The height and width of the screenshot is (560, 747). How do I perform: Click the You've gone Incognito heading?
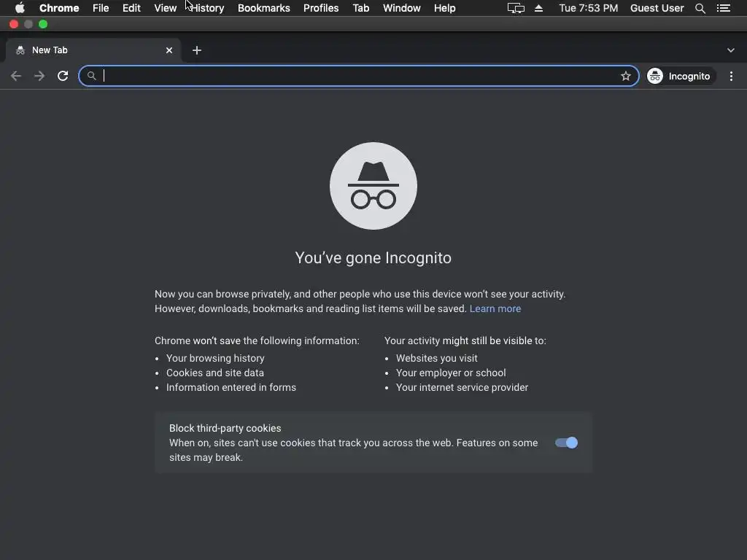pos(373,257)
